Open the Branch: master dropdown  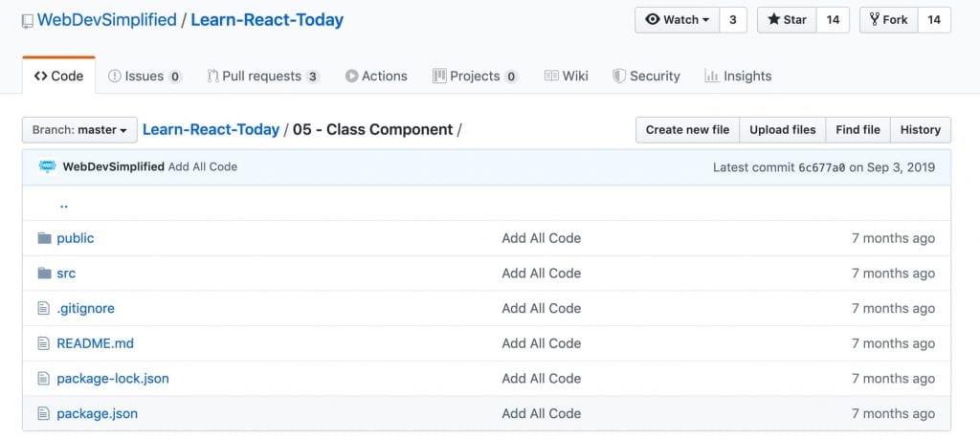tap(79, 130)
